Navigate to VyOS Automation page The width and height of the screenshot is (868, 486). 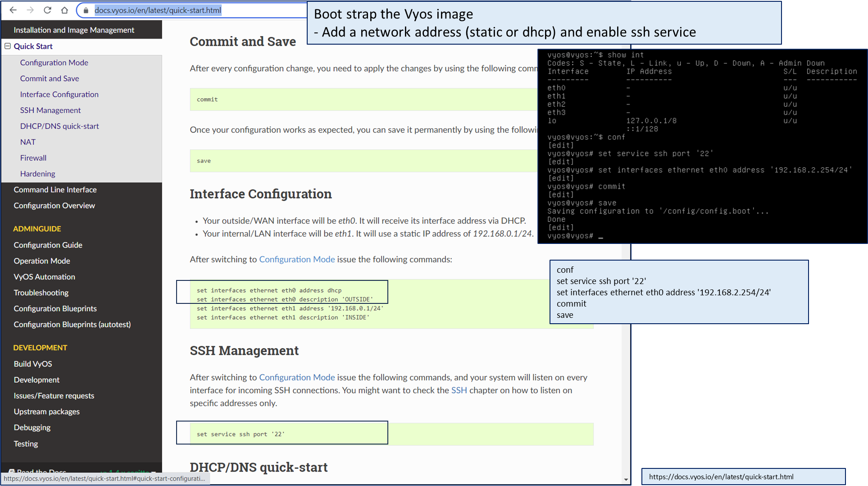point(44,277)
